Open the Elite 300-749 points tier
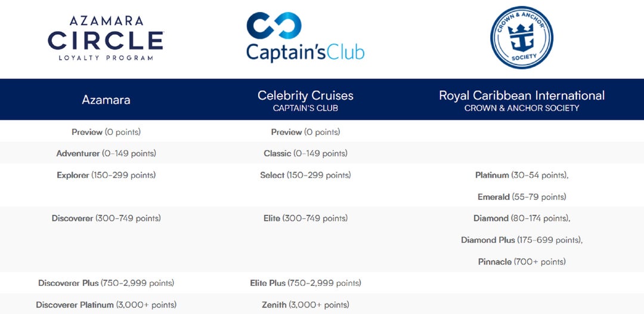Image resolution: width=644 pixels, height=314 pixels. pos(305,218)
